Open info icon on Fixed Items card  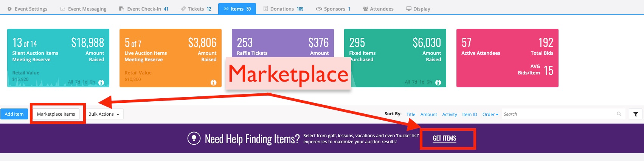coord(438,82)
